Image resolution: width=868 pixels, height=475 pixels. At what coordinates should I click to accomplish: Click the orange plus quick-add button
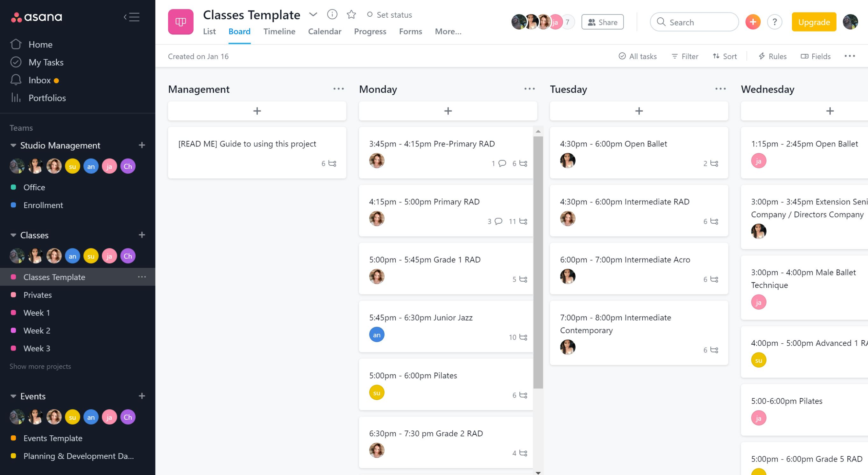[x=753, y=22]
